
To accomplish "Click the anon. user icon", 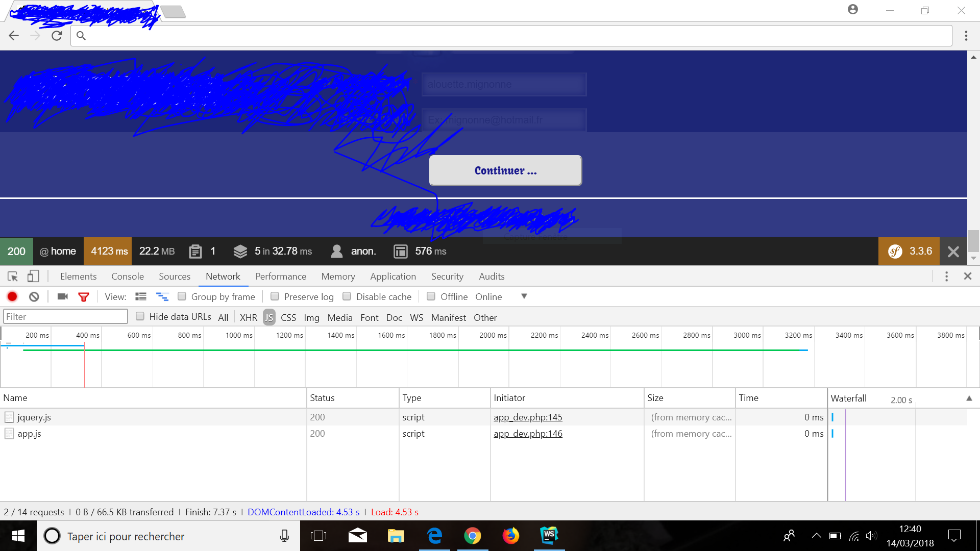I will click(336, 251).
